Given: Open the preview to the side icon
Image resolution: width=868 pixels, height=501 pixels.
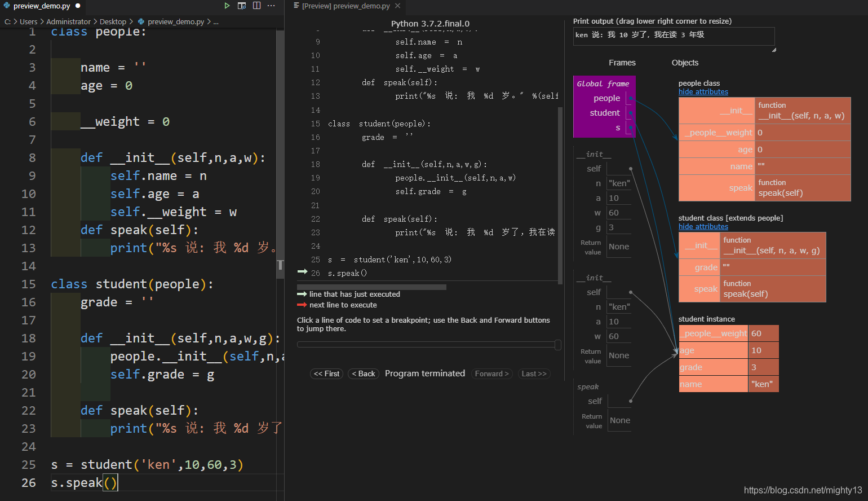Looking at the screenshot, I should point(242,6).
